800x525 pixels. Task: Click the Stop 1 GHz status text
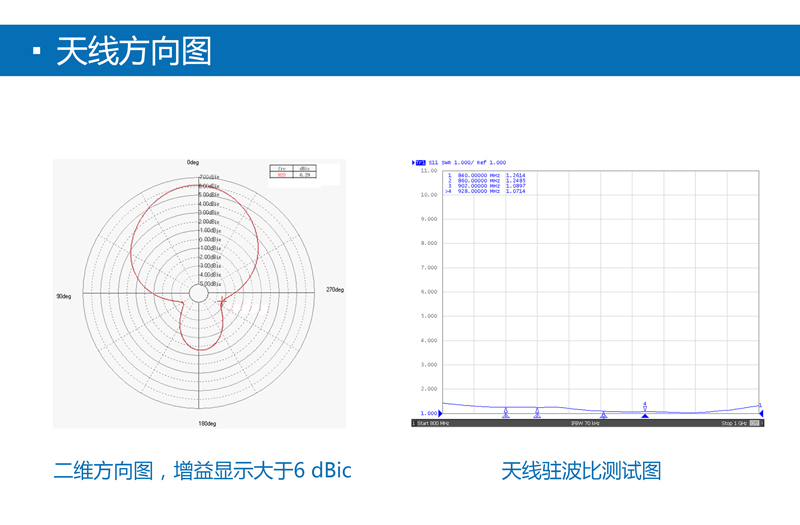click(734, 423)
